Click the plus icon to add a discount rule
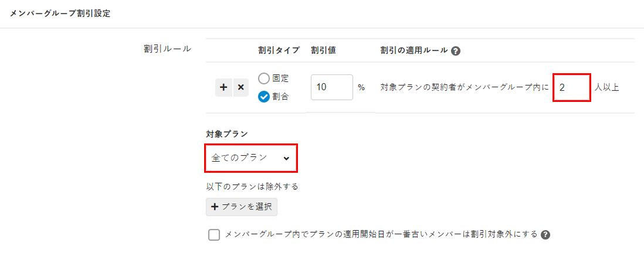 [223, 88]
